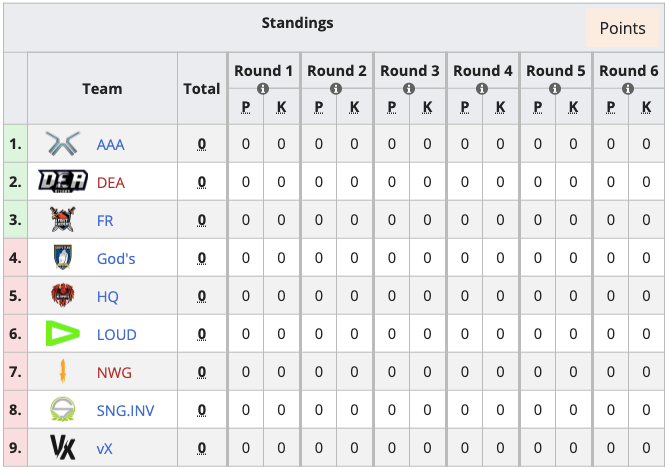Open the AAA team link

[x=111, y=145]
